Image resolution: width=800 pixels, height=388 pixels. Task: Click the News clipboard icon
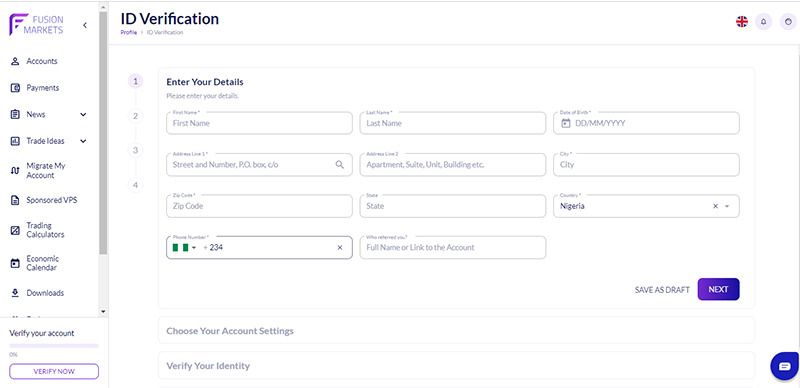tap(15, 114)
